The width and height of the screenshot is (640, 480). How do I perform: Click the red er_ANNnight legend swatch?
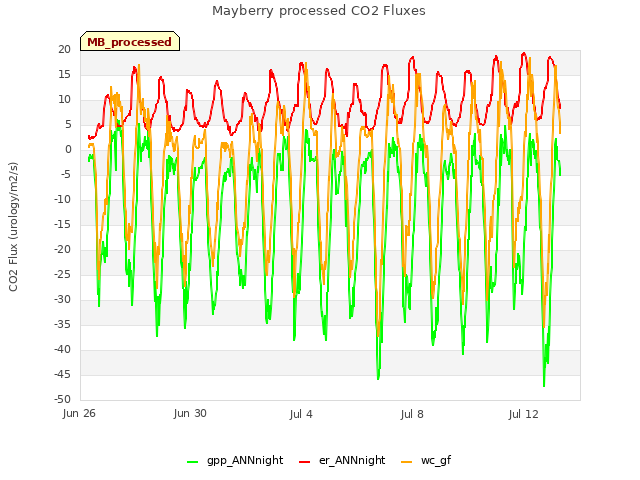(304, 462)
